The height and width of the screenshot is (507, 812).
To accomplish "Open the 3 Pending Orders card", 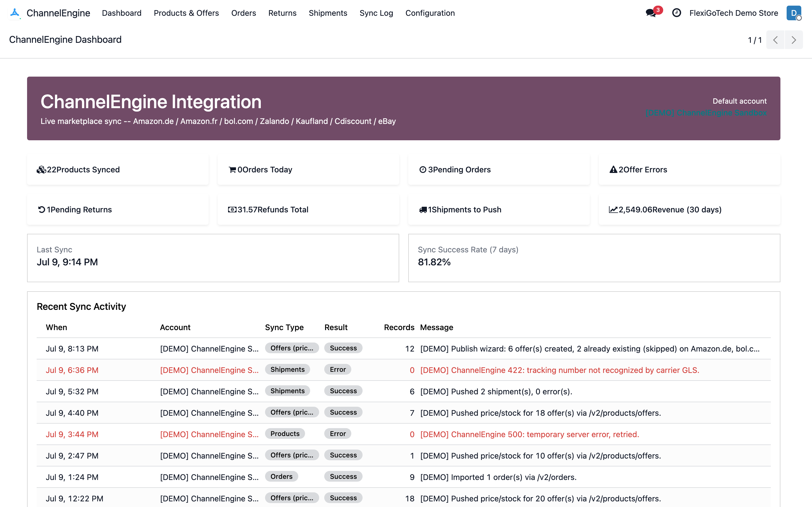I will click(498, 170).
